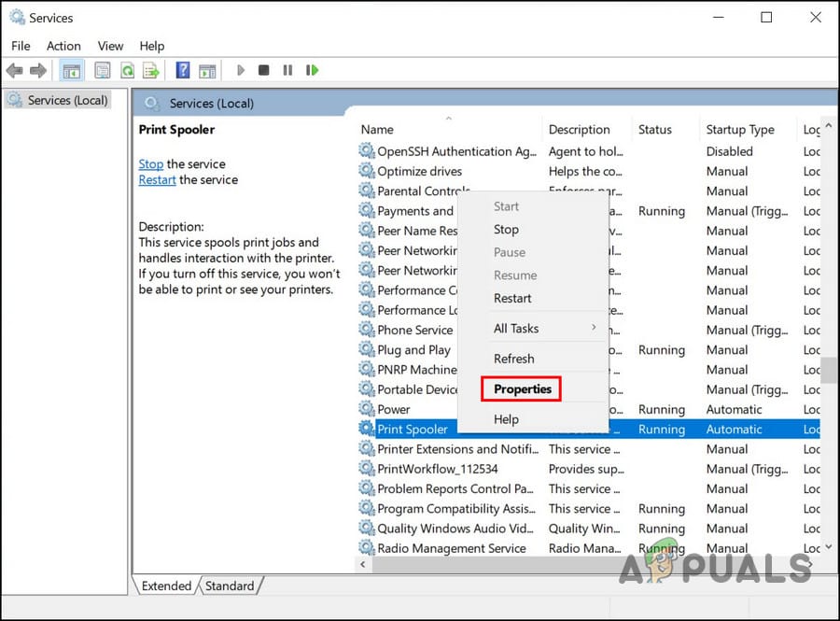Click the Restart Service toolbar icon

click(x=313, y=70)
